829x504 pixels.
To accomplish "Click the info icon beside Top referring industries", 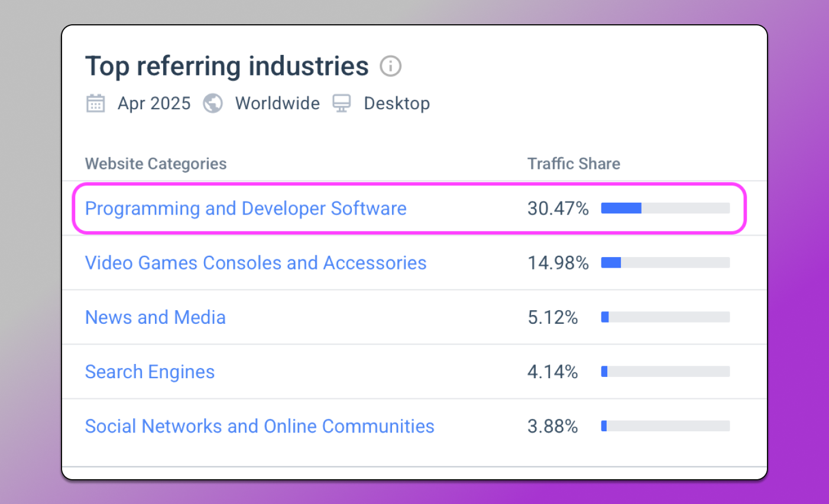I will pos(390,66).
